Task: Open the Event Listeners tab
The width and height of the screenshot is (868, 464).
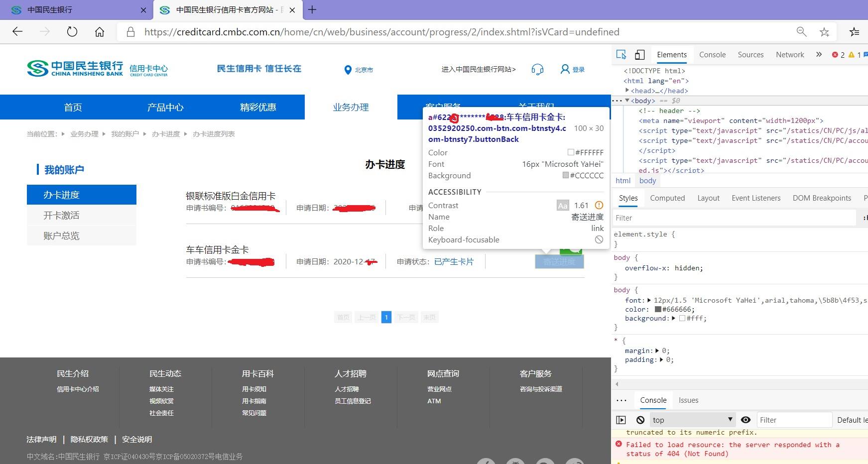Action: (x=756, y=198)
